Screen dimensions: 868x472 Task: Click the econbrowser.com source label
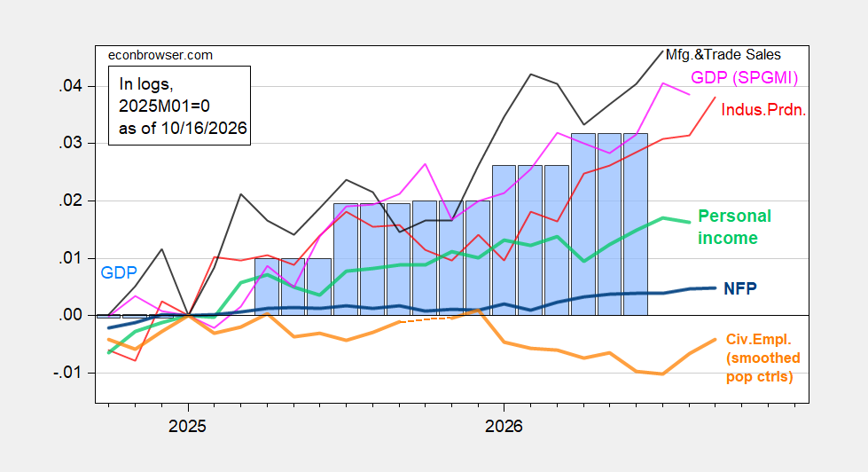point(160,55)
